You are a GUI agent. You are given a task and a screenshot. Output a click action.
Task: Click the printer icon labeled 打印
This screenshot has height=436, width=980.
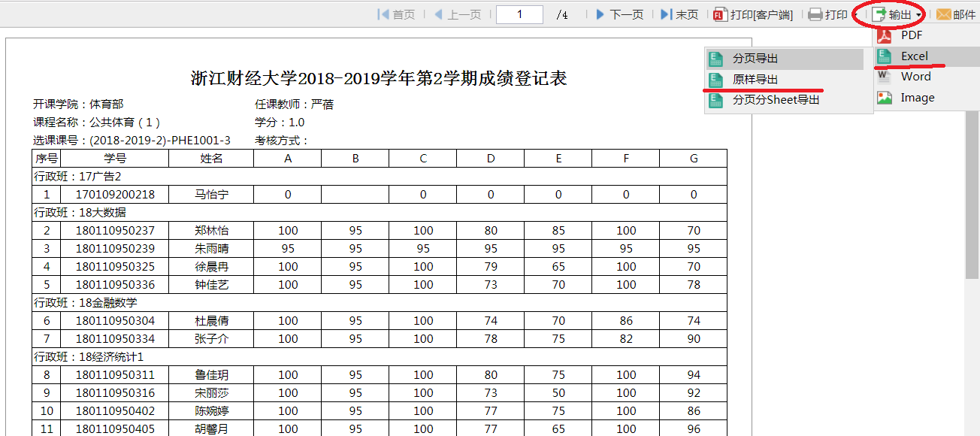pos(815,14)
